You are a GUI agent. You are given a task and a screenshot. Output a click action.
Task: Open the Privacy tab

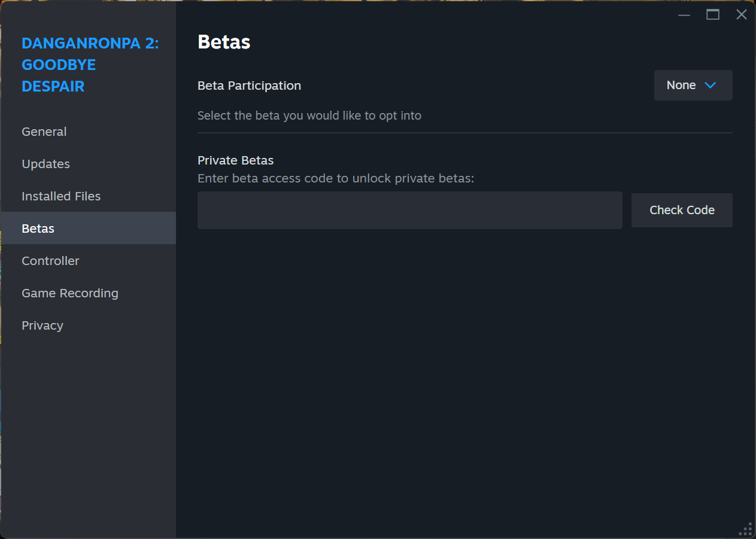pos(42,325)
